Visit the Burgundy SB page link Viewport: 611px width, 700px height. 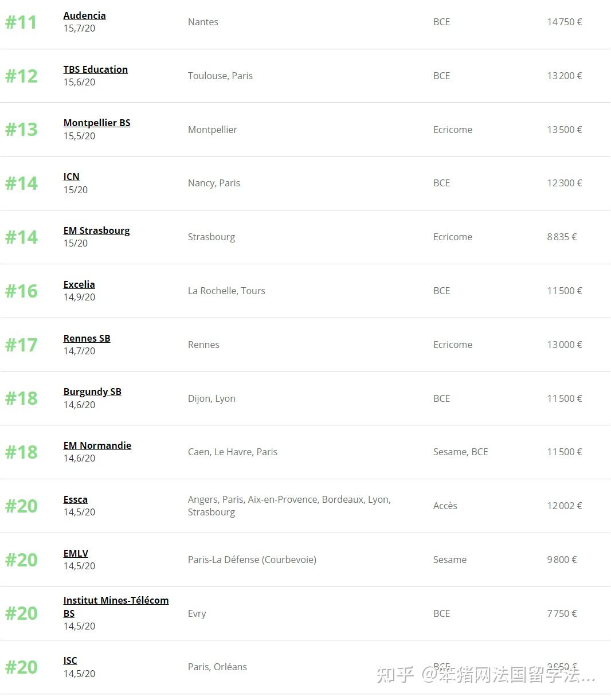point(92,392)
